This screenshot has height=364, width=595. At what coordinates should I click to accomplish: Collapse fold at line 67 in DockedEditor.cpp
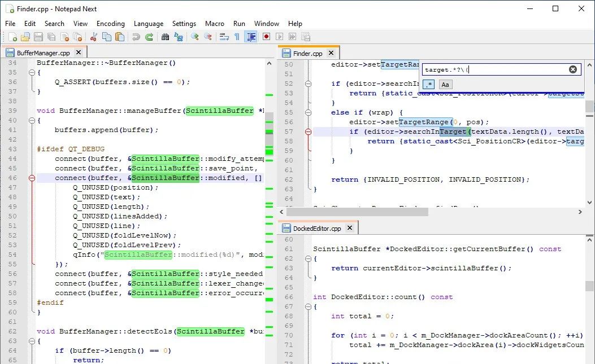point(308,306)
